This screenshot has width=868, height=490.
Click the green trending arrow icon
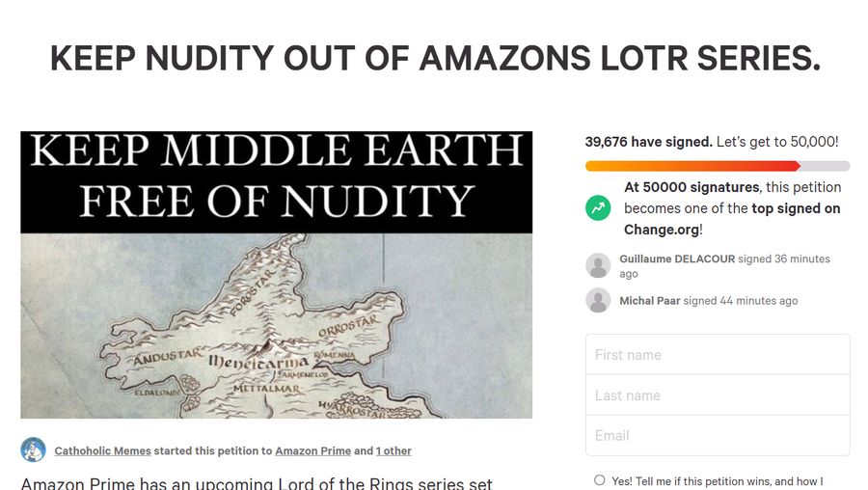598,208
